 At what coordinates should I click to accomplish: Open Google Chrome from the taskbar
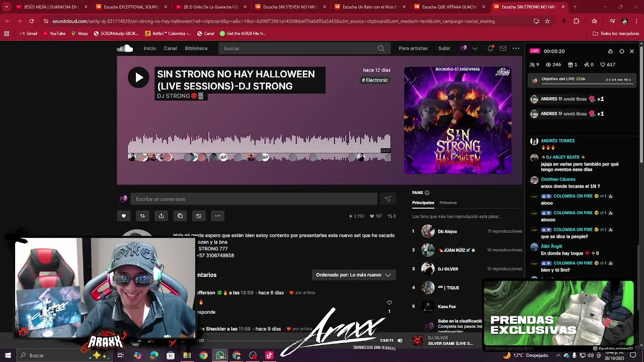(x=203, y=355)
